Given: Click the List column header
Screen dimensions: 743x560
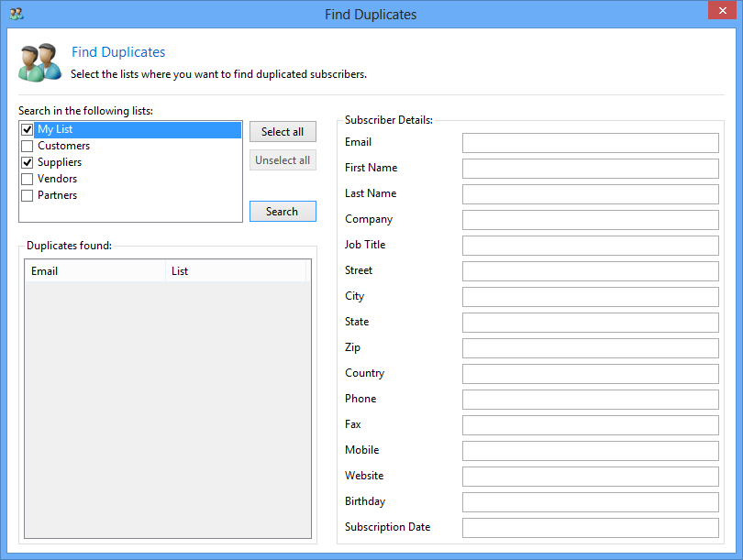Looking at the screenshot, I should [x=236, y=271].
